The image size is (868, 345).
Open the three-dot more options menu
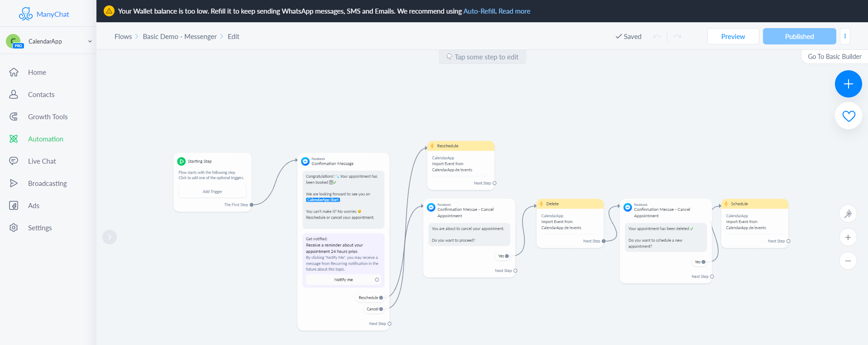coord(845,36)
